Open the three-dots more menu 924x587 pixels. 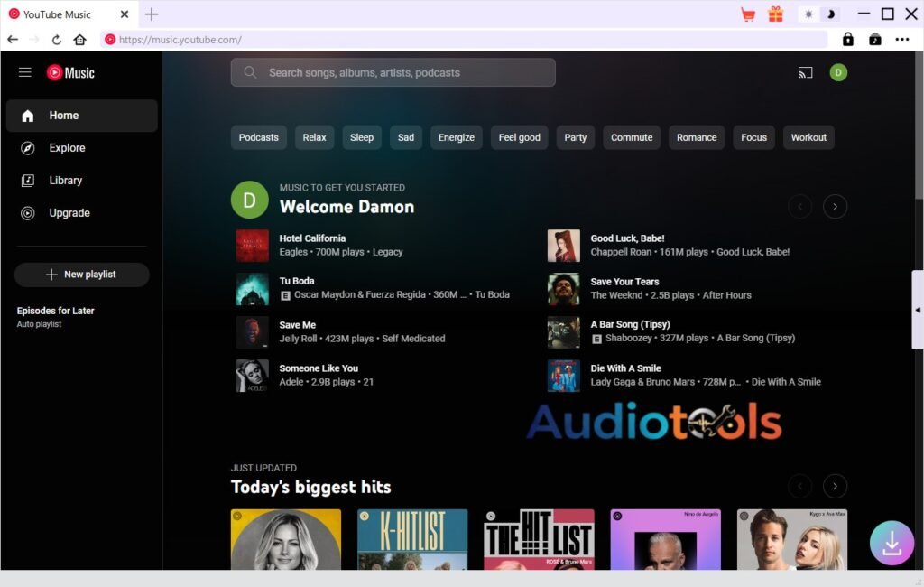point(902,40)
